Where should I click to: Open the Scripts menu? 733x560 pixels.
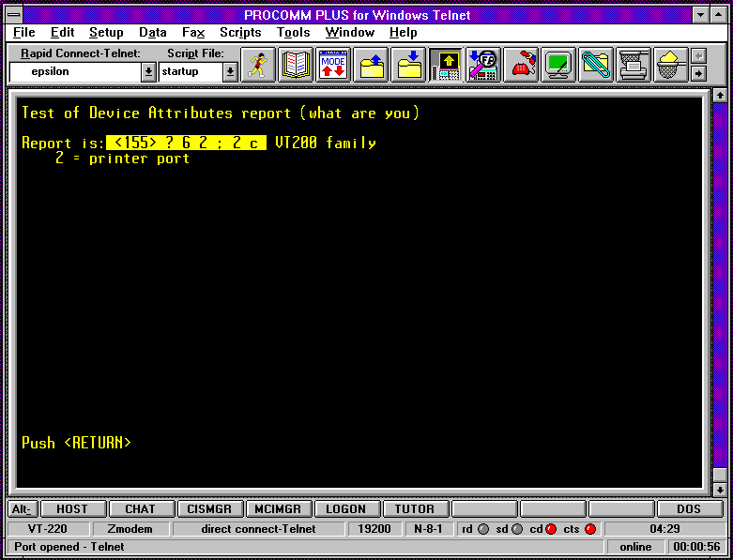(x=240, y=33)
